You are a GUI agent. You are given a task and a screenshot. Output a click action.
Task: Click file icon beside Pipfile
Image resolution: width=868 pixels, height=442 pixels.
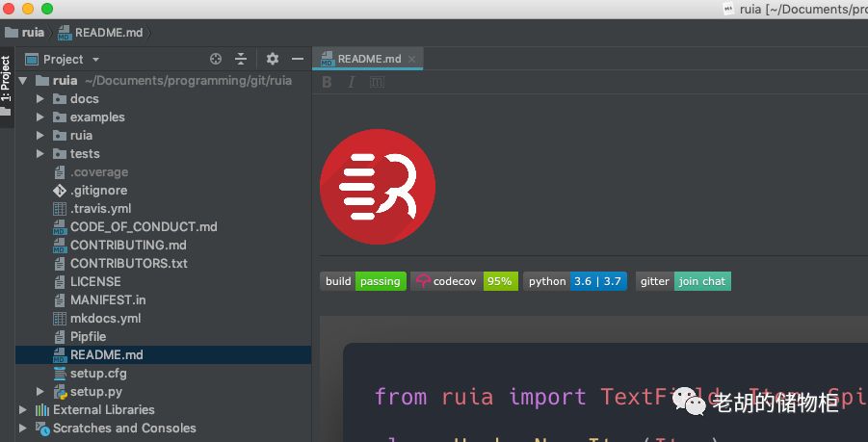tap(59, 336)
